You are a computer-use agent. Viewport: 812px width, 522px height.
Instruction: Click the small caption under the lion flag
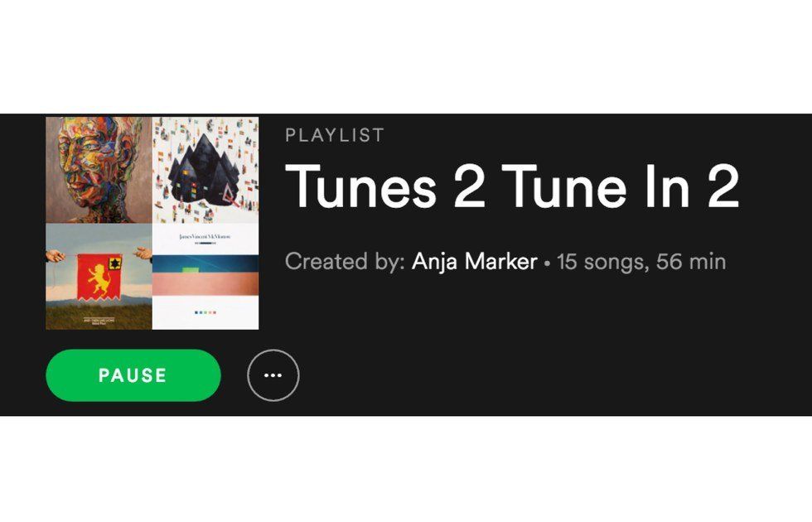(99, 321)
